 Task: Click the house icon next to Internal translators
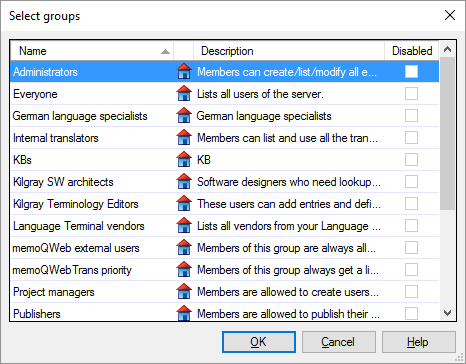point(184,137)
